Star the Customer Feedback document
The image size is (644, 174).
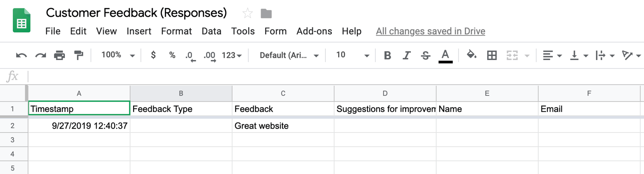(248, 13)
